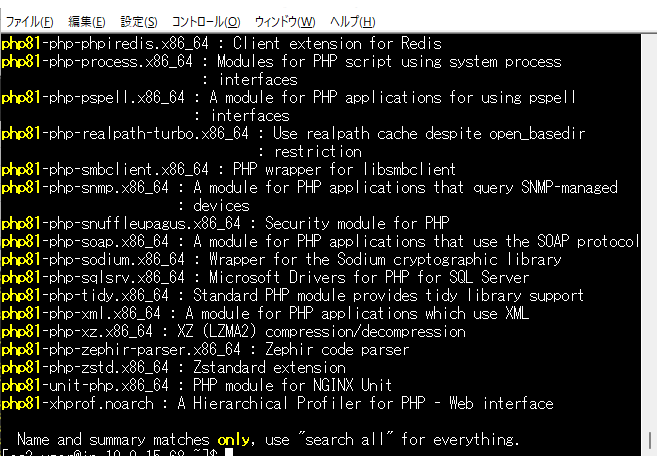Click the vertical scrollbar thumb
Image resolution: width=657 pixels, height=456 pixels.
(649, 440)
